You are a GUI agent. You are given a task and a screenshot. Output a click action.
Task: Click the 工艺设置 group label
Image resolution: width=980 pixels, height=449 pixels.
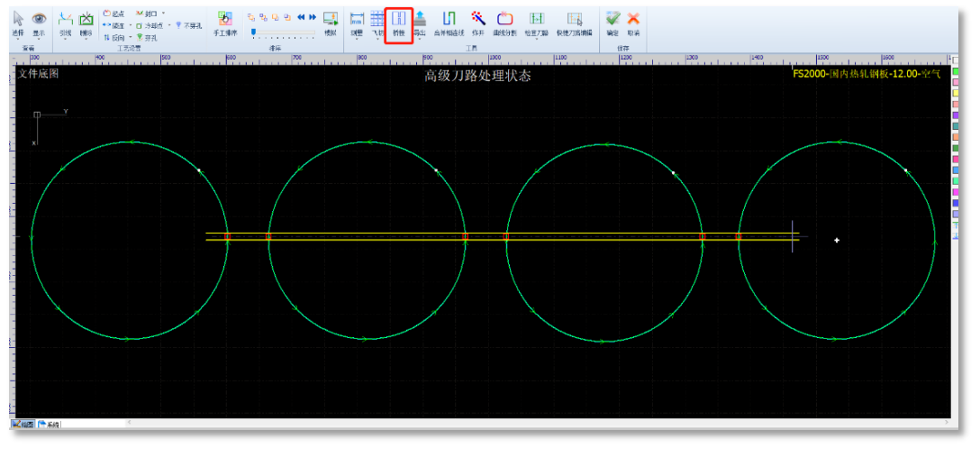point(130,48)
